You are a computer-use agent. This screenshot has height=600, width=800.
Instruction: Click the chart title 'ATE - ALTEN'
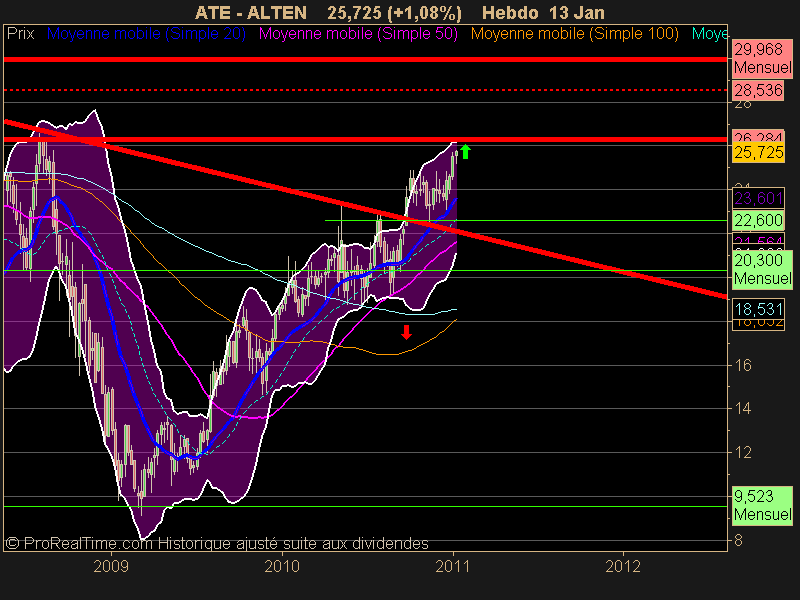pos(251,13)
